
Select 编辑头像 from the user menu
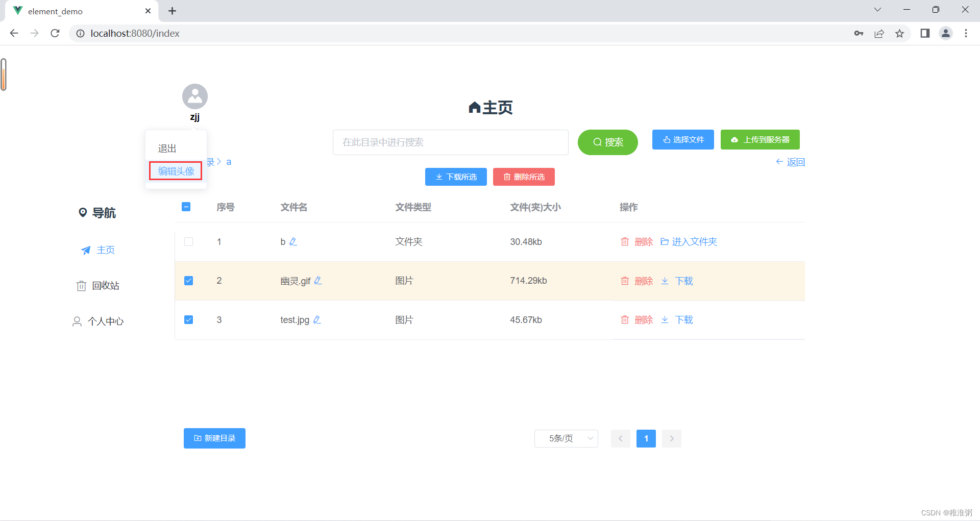coord(175,171)
